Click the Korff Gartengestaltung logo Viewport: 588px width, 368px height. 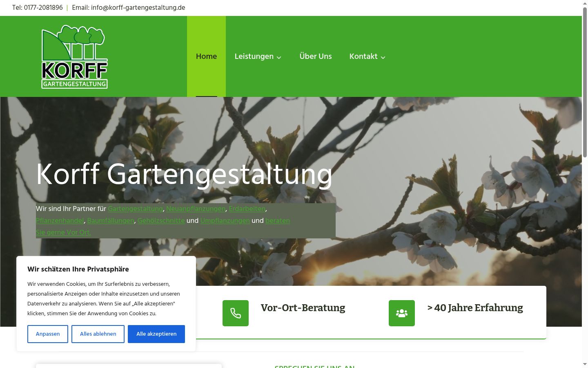pyautogui.click(x=74, y=56)
